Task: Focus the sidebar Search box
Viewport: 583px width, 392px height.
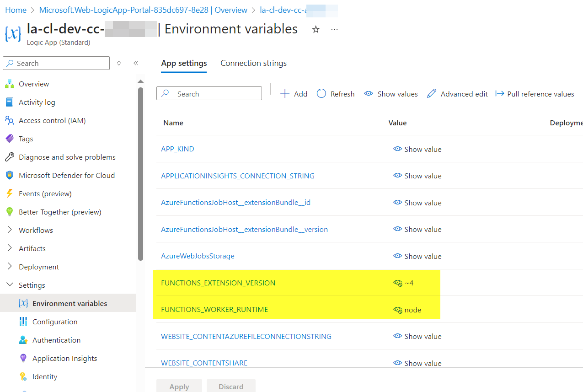Action: pyautogui.click(x=56, y=63)
